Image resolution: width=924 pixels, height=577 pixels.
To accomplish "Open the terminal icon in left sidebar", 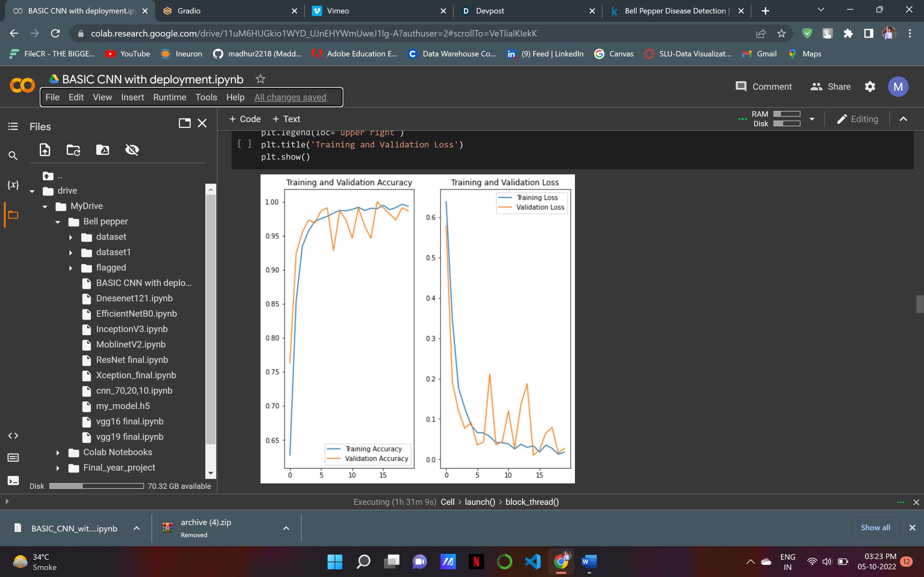I will 13,481.
